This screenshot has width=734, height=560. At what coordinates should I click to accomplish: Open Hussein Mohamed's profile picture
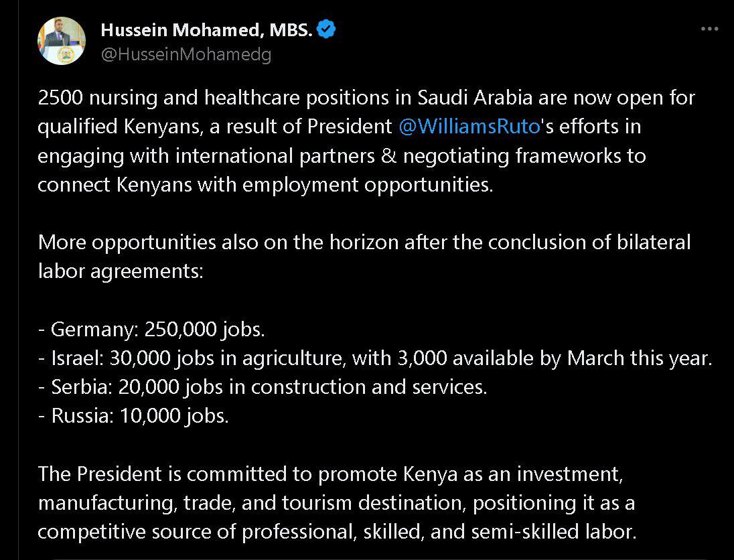tap(62, 41)
